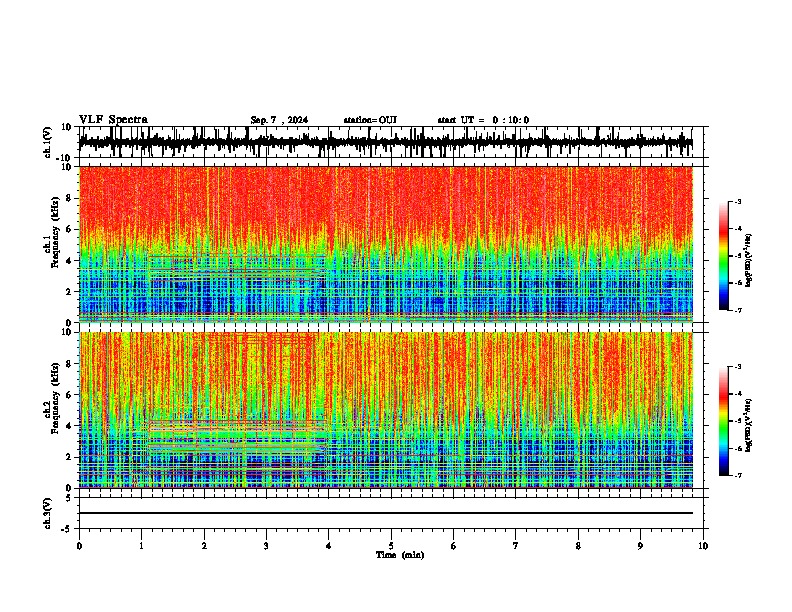Select the "ch.1(V)" axis label
The height and width of the screenshot is (612, 792).
[48, 142]
